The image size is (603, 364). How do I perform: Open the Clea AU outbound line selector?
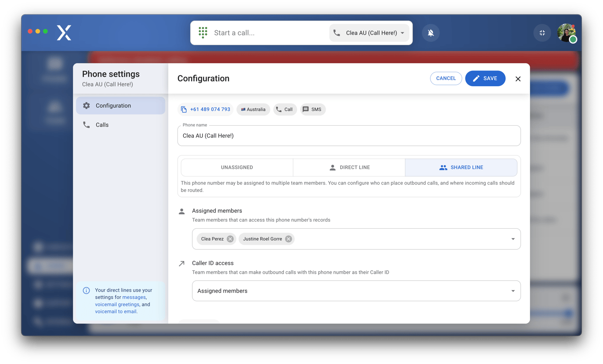[x=369, y=32]
